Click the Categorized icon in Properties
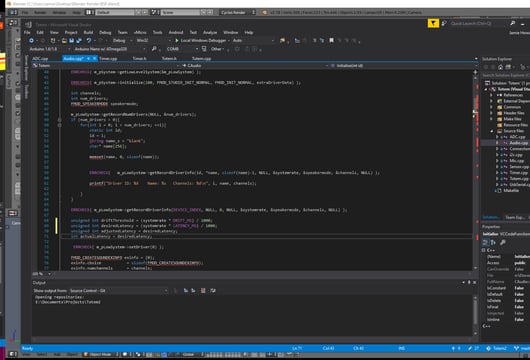The height and width of the screenshot is (360, 530). click(485, 242)
